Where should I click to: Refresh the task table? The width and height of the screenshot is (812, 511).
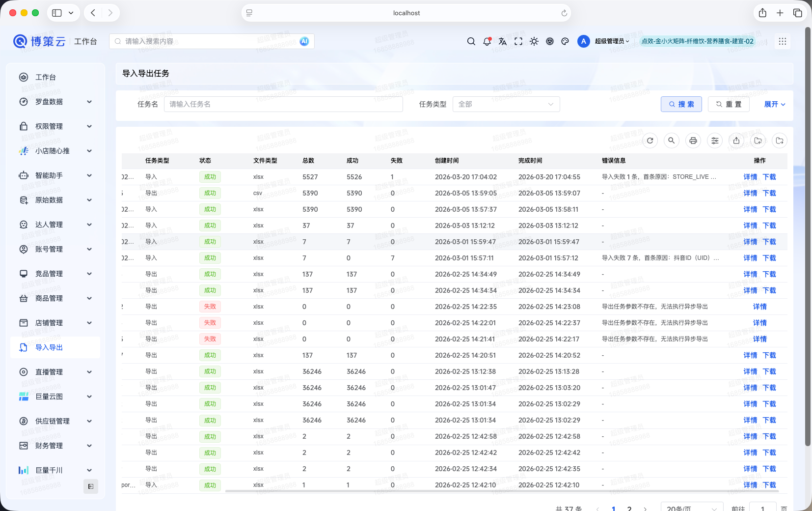[x=650, y=141]
